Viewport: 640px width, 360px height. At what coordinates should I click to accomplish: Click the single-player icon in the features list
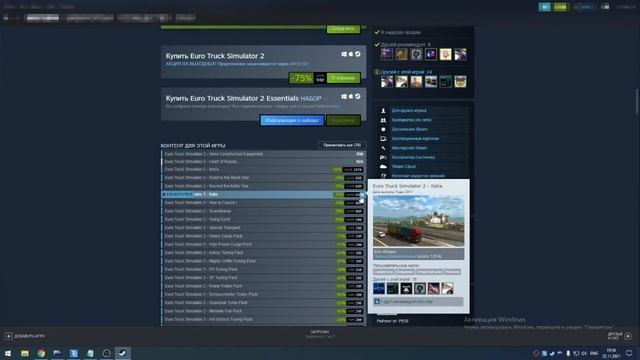(x=383, y=111)
